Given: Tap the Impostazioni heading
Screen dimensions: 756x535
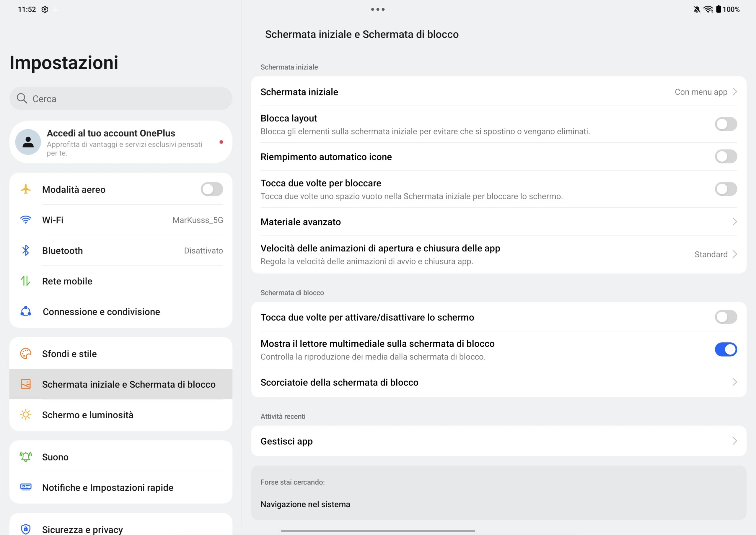Looking at the screenshot, I should click(x=64, y=63).
